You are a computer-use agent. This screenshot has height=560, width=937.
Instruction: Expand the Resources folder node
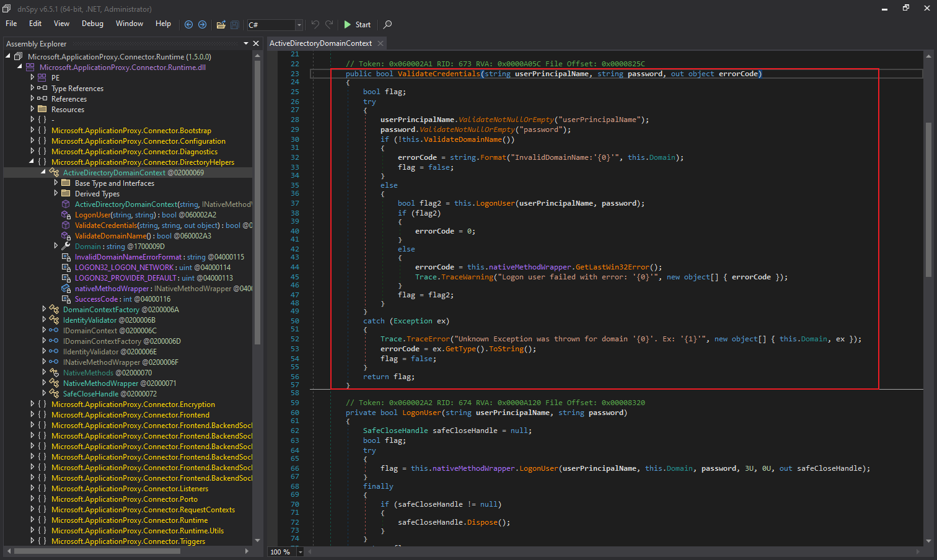[x=32, y=110]
